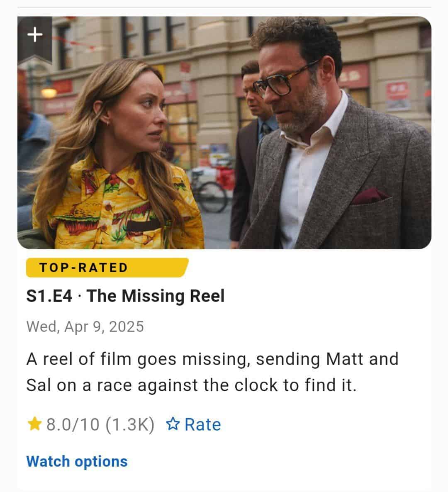Tap the 8.0/10 rating score

(x=73, y=424)
